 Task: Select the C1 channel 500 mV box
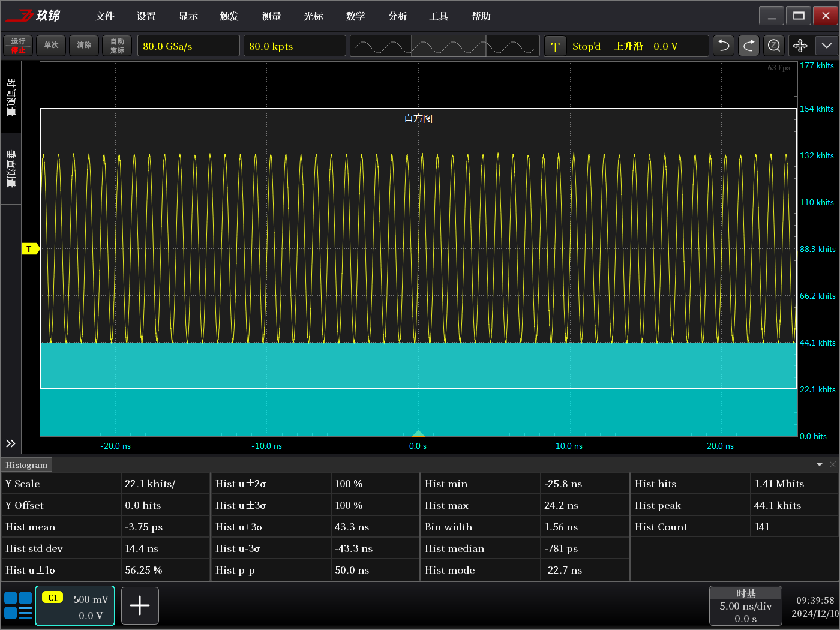[75, 606]
